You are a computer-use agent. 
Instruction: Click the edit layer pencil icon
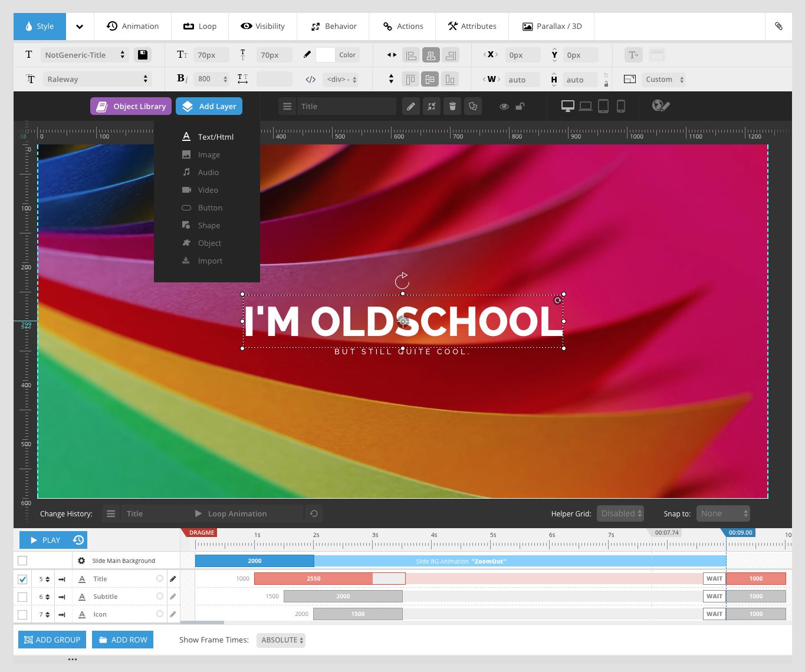pyautogui.click(x=411, y=107)
